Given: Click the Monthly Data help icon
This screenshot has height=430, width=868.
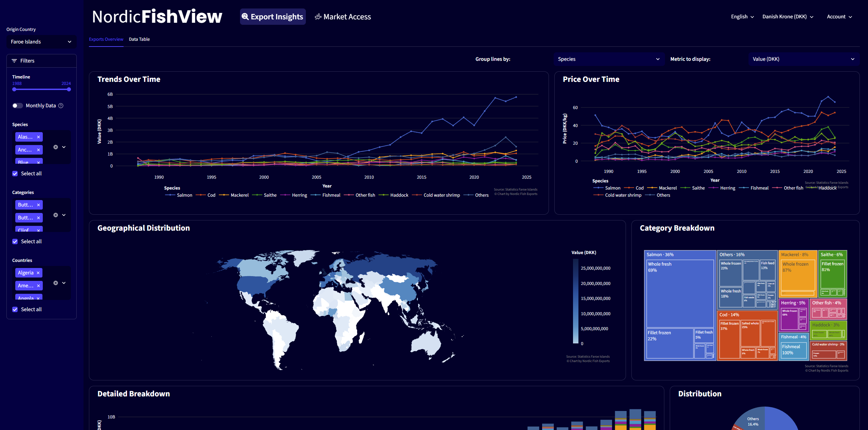Looking at the screenshot, I should pyautogui.click(x=61, y=106).
